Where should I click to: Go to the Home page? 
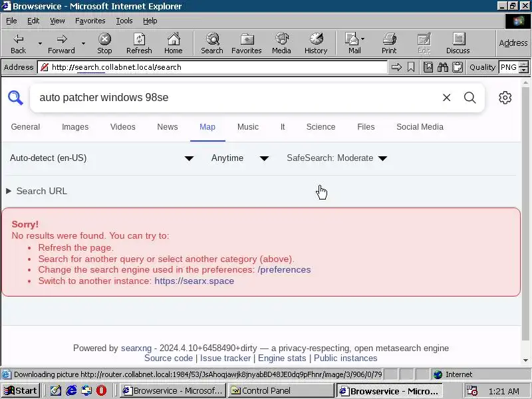174,43
